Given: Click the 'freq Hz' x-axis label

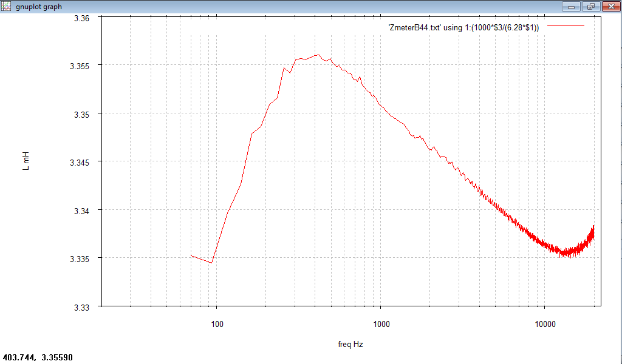Looking at the screenshot, I should [350, 344].
